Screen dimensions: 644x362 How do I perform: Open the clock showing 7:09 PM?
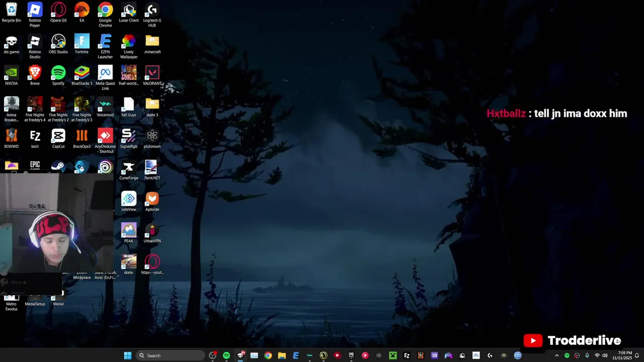622,355
